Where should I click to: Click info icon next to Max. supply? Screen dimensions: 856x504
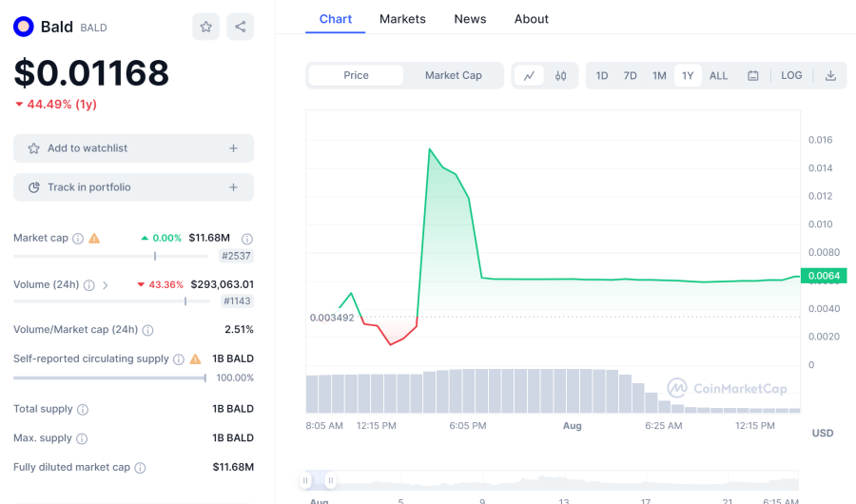[82, 438]
